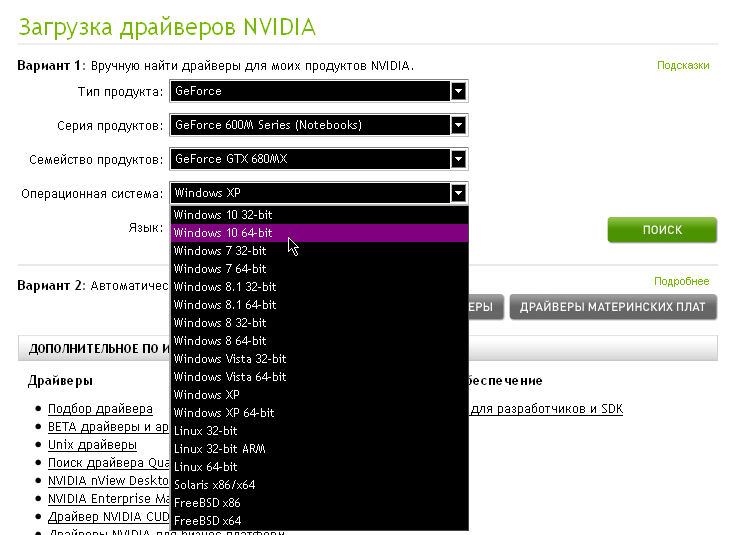Screen dimensions: 736x535
Task: Select Windows XP 64-bit option
Action: [x=319, y=413]
